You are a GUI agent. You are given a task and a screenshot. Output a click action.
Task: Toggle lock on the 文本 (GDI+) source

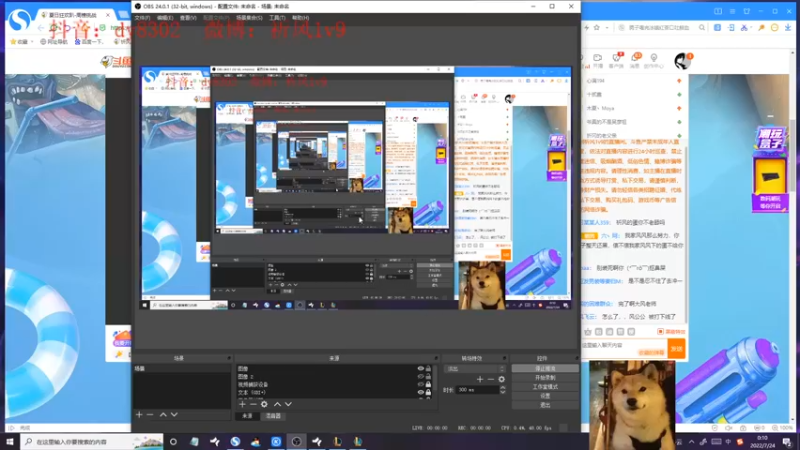tap(429, 392)
